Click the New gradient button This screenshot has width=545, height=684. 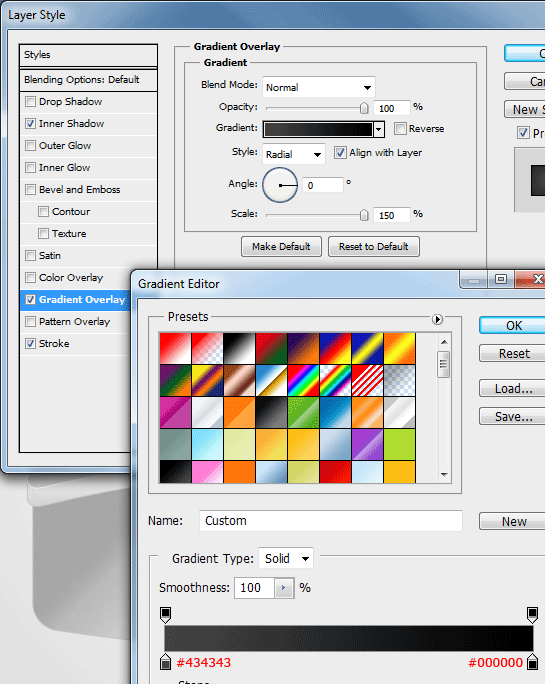click(x=513, y=521)
